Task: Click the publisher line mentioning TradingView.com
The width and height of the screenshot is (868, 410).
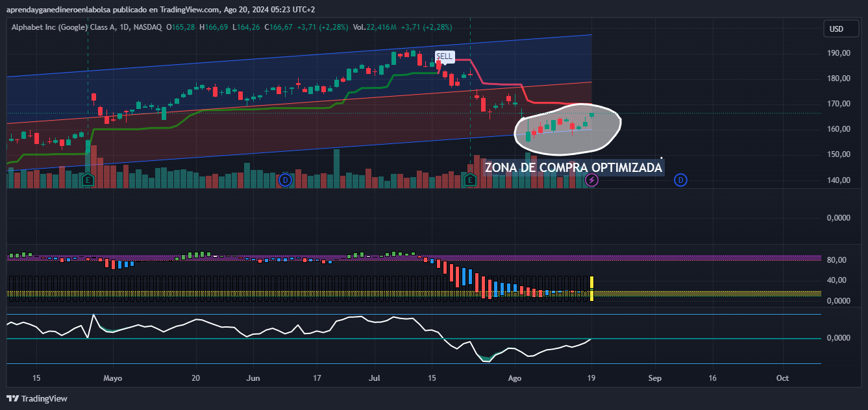Action: [160, 9]
